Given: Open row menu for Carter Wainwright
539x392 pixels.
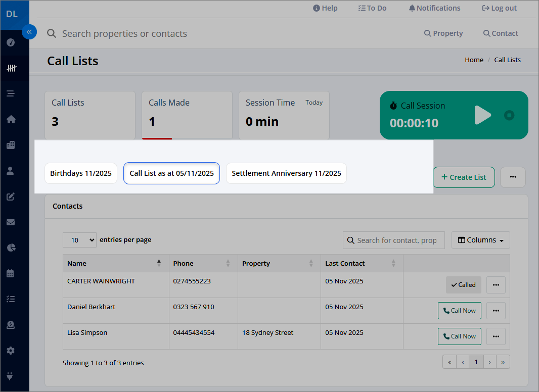Looking at the screenshot, I should [496, 285].
